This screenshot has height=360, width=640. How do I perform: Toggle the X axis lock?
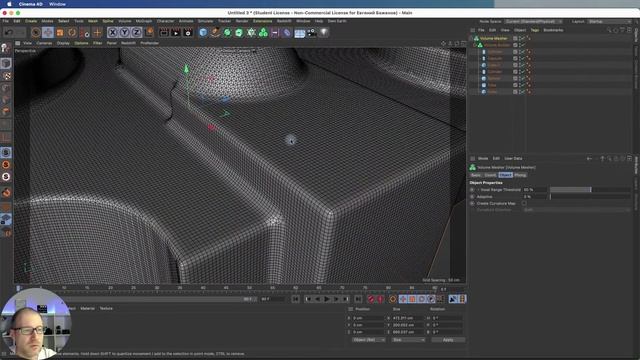point(113,32)
